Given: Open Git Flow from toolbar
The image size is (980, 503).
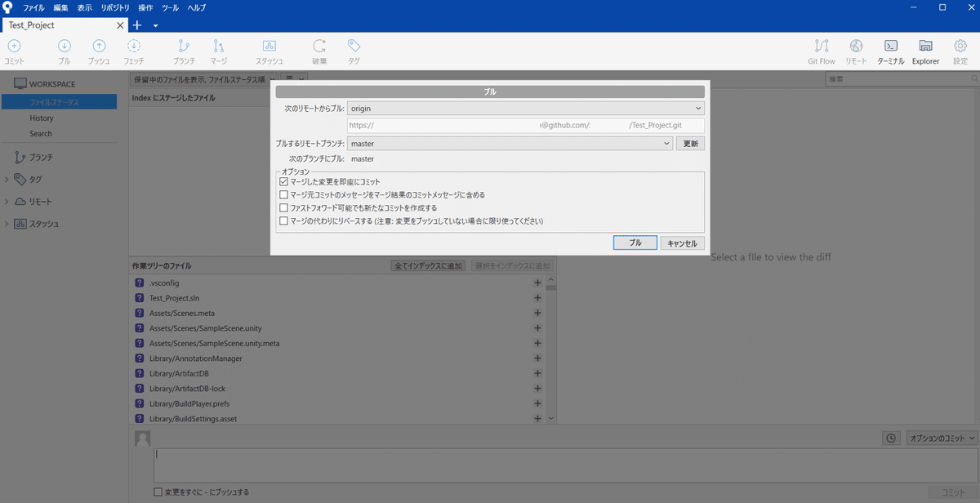Looking at the screenshot, I should pyautogui.click(x=822, y=51).
